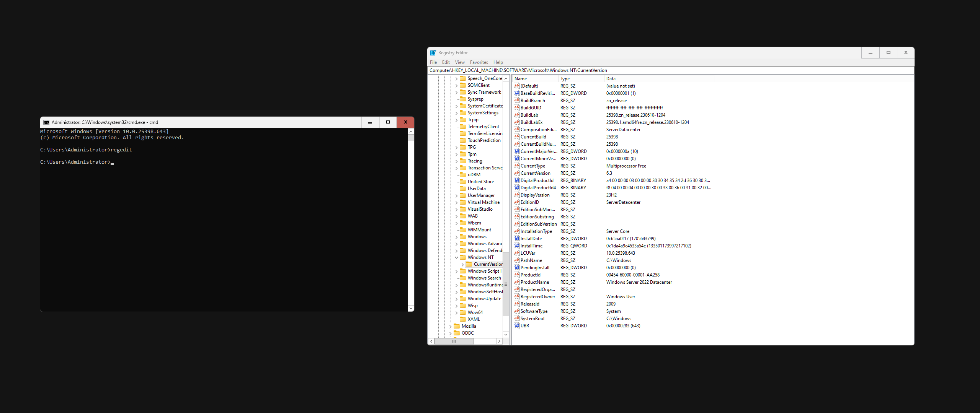Expand the Windows Defender key
This screenshot has height=413, width=980.
pyautogui.click(x=456, y=250)
